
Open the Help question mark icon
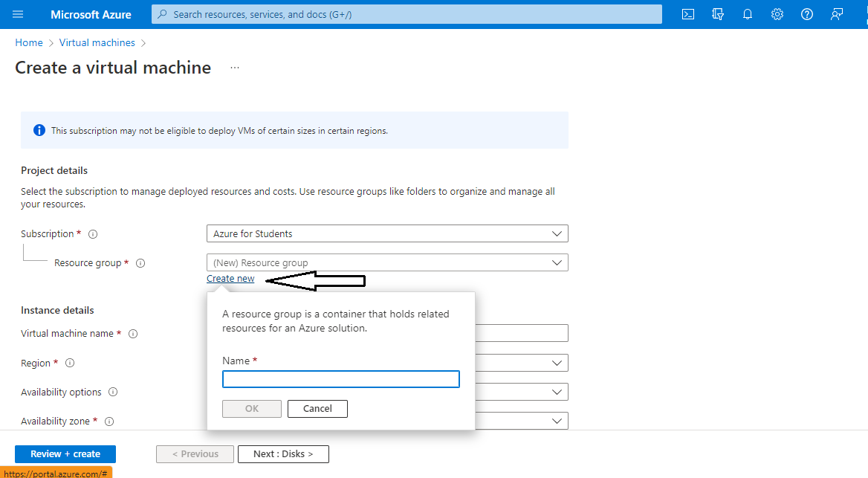[x=807, y=14]
